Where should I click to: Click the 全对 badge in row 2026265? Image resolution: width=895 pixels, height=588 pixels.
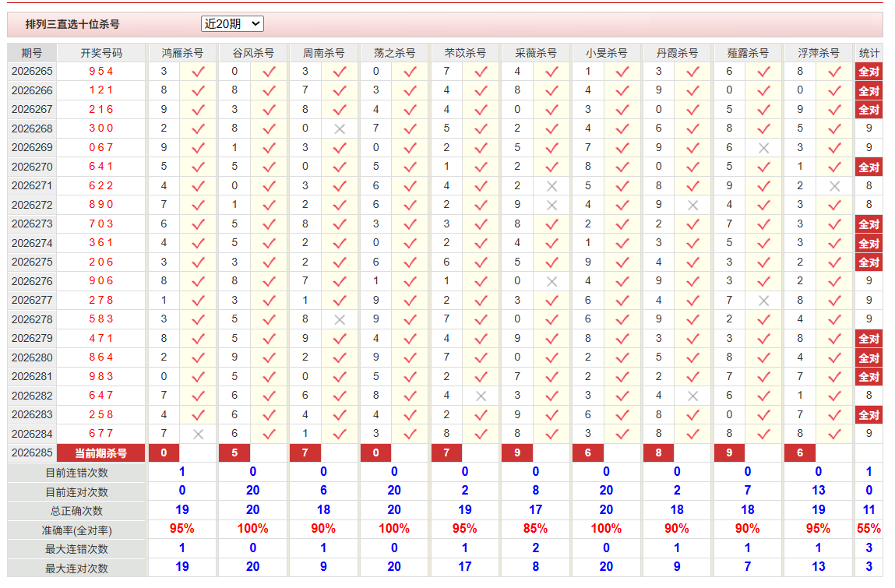click(x=869, y=72)
